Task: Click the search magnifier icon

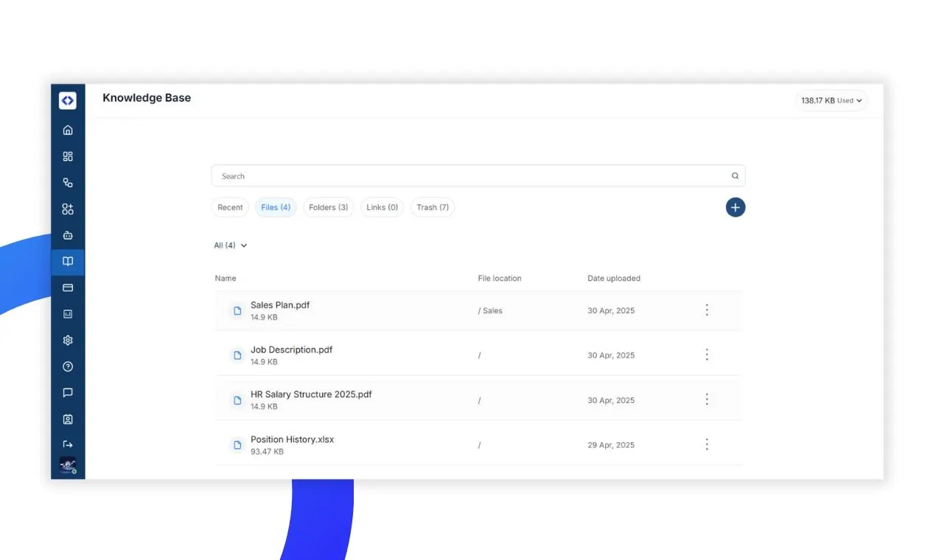Action: 735,176
